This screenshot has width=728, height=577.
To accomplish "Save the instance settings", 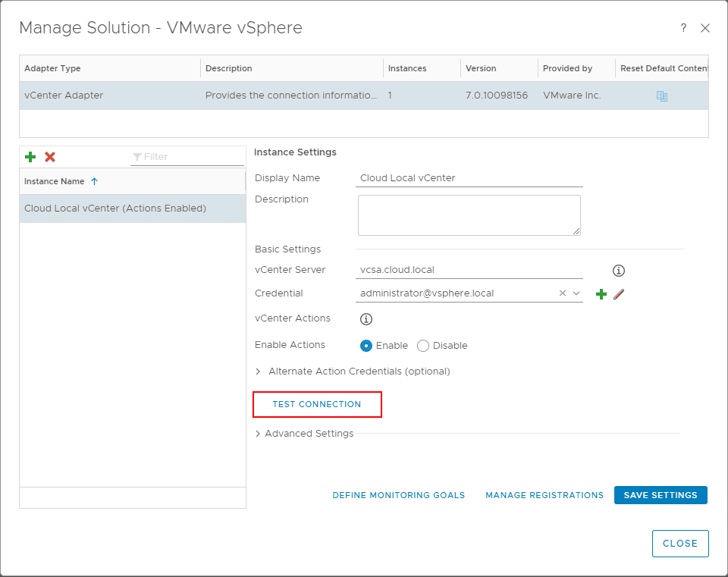I will pyautogui.click(x=661, y=494).
